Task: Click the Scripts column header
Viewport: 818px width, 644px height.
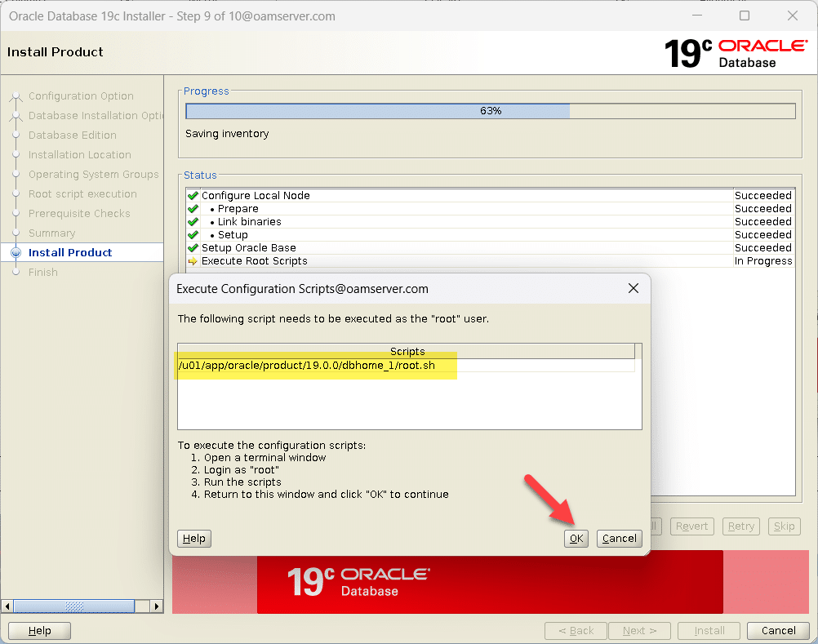Action: click(407, 352)
